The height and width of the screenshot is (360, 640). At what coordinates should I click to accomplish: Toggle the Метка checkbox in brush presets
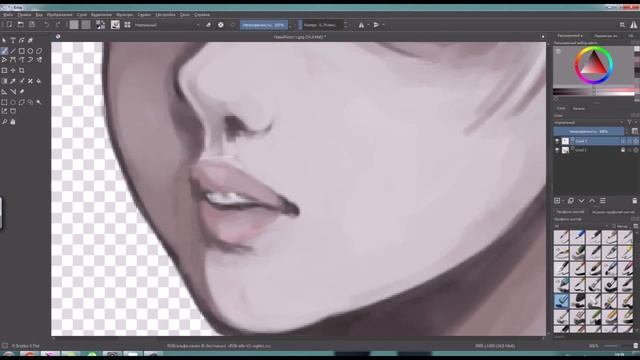point(614,226)
